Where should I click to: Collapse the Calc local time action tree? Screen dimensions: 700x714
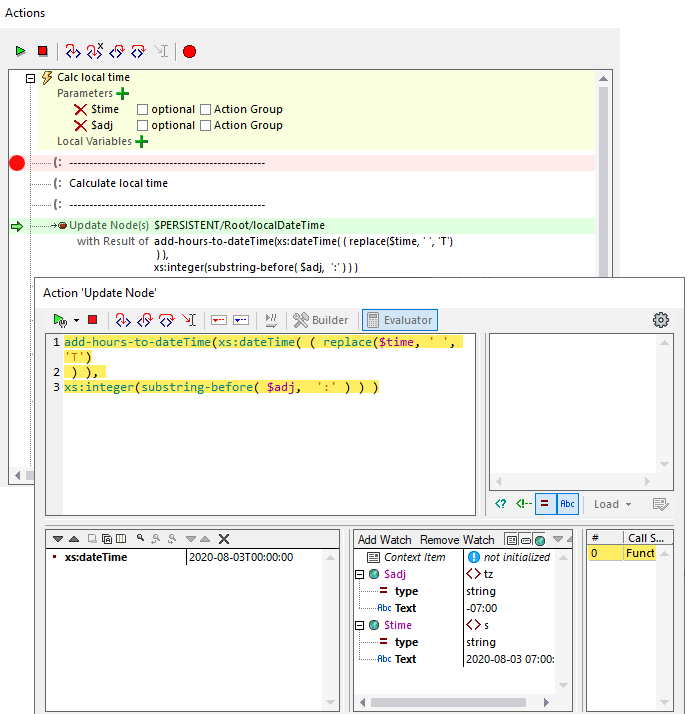(30, 78)
